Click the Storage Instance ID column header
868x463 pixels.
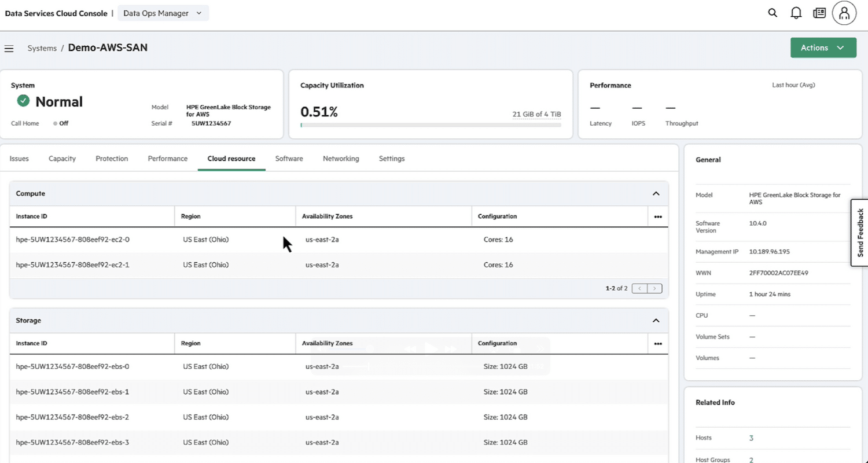[x=92, y=343]
